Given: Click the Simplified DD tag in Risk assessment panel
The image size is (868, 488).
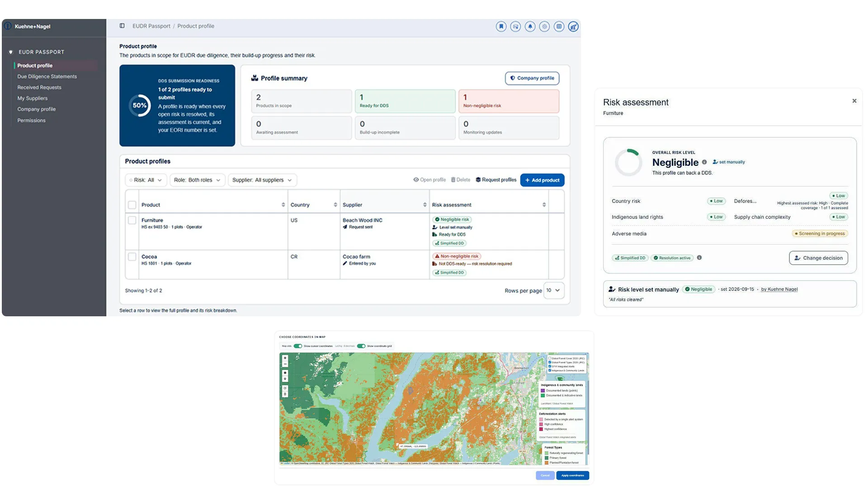Looking at the screenshot, I should coord(630,258).
